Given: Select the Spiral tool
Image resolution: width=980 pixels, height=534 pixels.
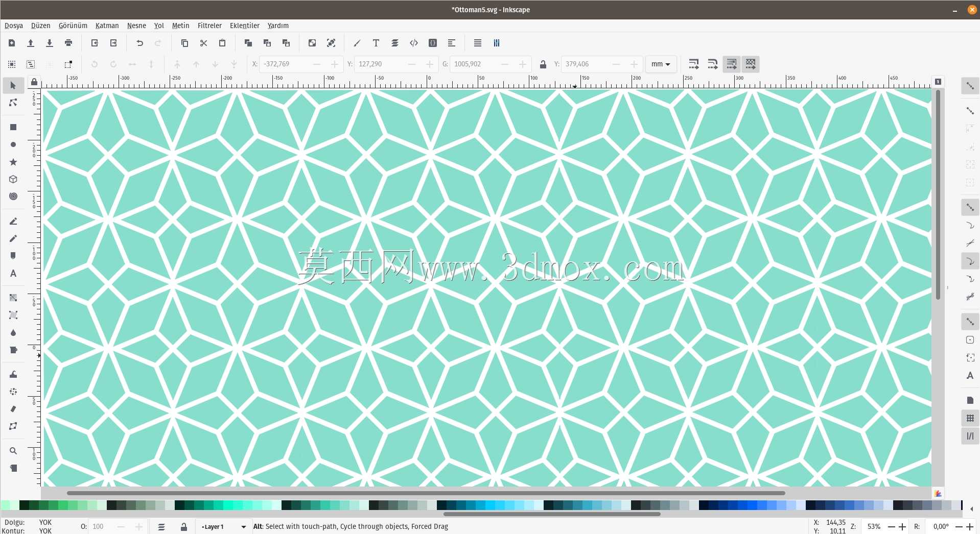Looking at the screenshot, I should click(x=13, y=197).
